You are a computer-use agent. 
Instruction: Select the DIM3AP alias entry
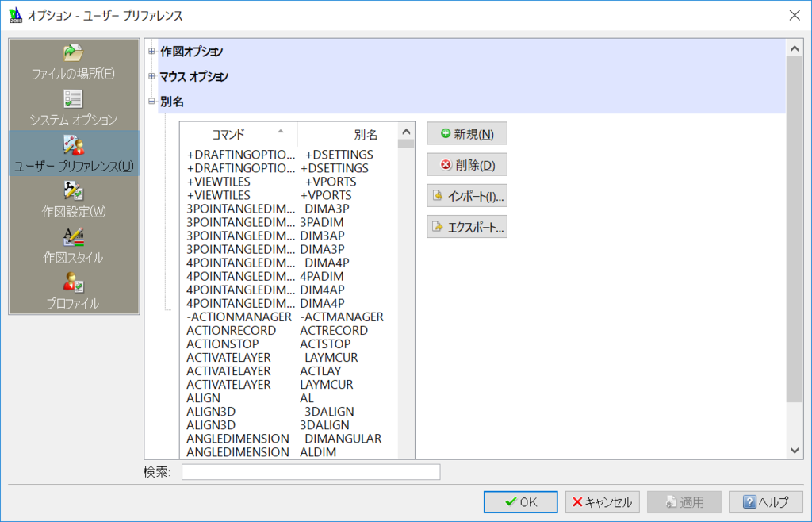[x=322, y=236]
